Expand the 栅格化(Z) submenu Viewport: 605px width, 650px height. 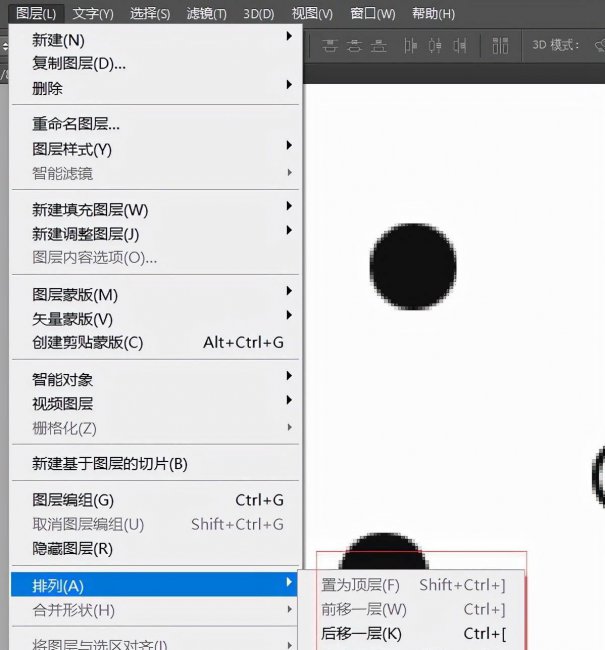(x=155, y=428)
